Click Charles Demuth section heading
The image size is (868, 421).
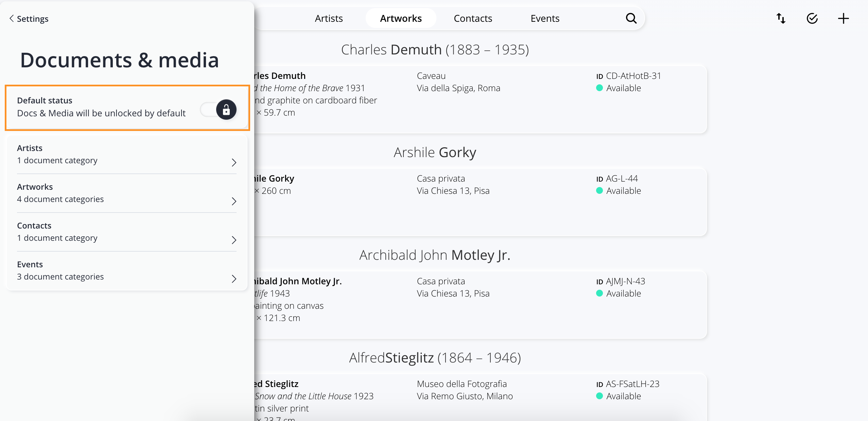pyautogui.click(x=435, y=50)
